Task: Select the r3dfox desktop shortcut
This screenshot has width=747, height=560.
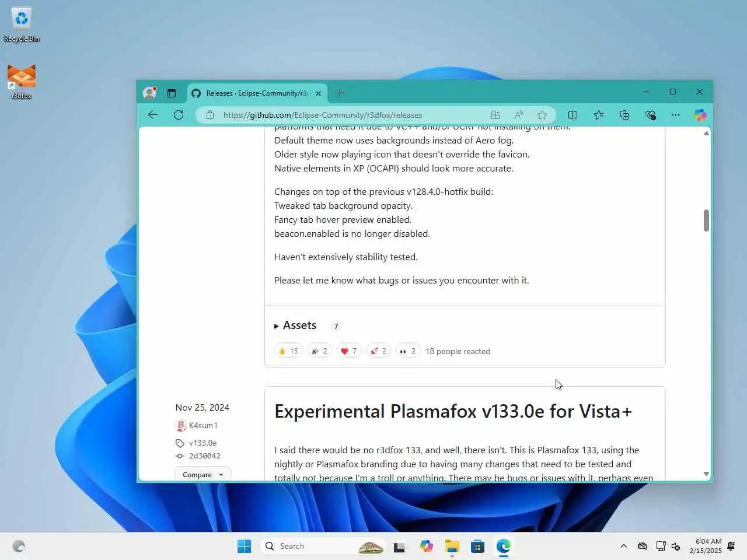Action: point(22,82)
